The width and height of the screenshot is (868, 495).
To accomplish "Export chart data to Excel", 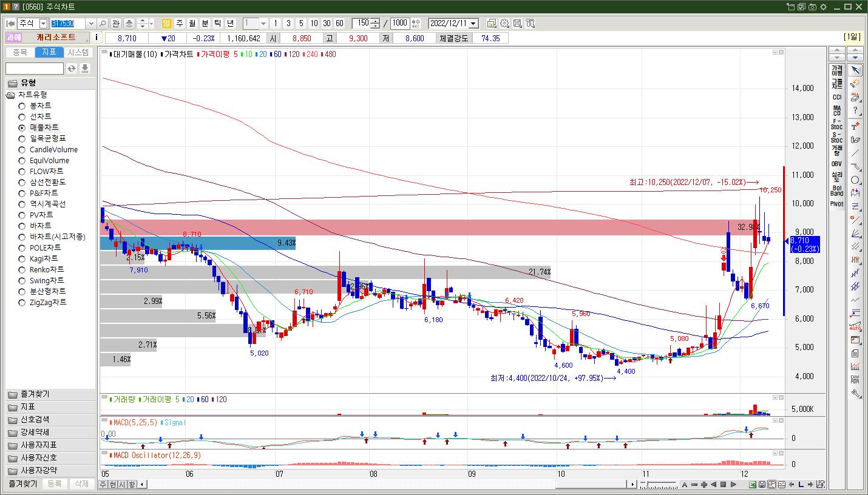I will 753,484.
